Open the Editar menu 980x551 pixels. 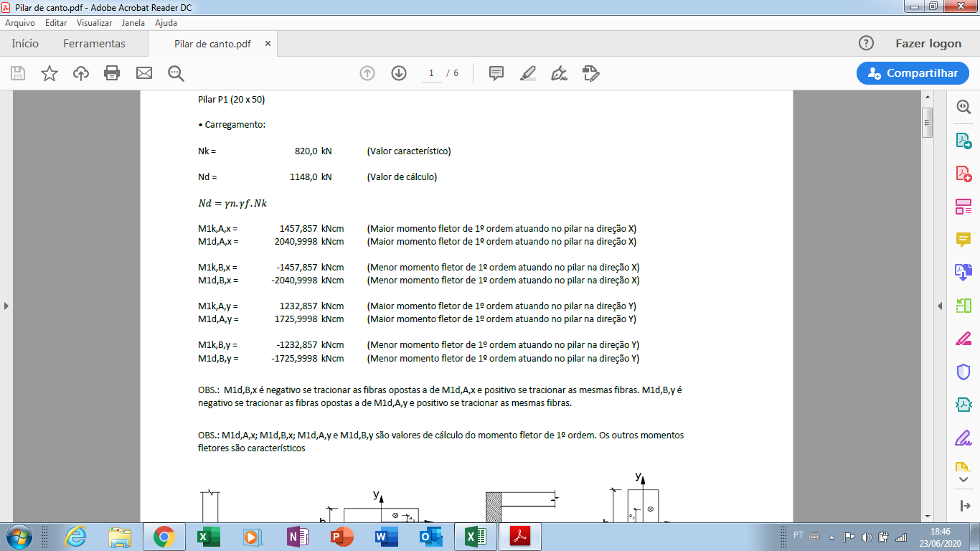point(56,23)
